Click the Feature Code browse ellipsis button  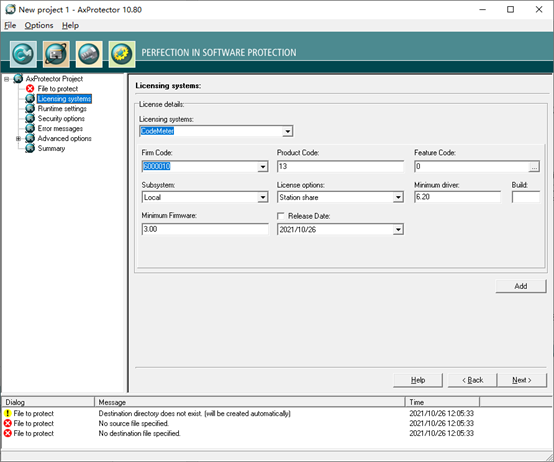(534, 167)
